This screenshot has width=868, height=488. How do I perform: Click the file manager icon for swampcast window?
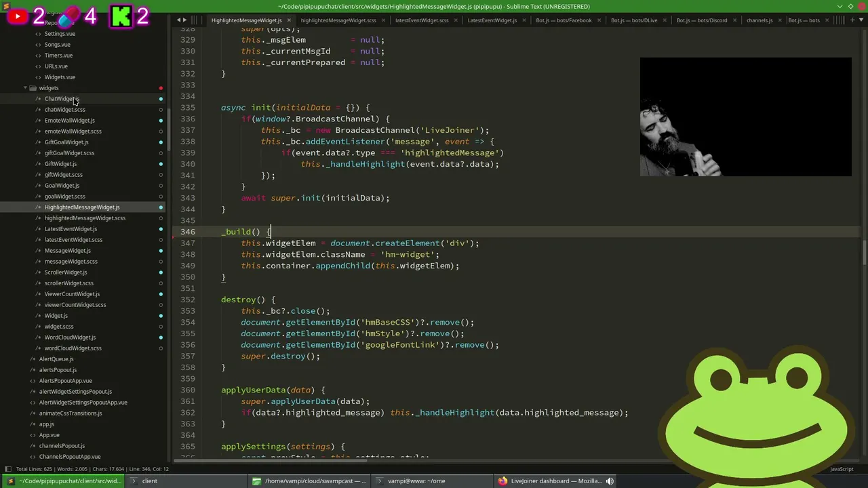pos(256,481)
